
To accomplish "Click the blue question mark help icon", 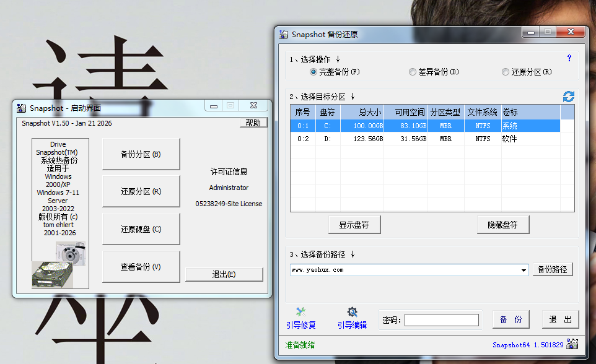I will coord(569,58).
